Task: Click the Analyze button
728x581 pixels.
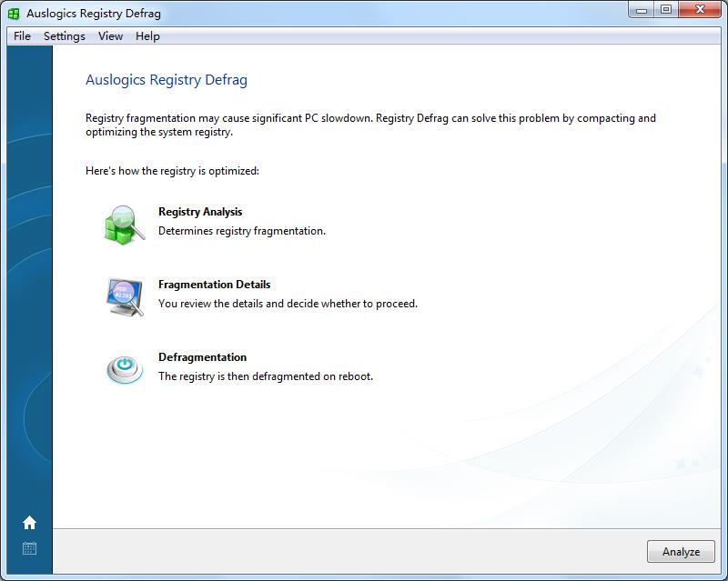Action: click(x=681, y=551)
